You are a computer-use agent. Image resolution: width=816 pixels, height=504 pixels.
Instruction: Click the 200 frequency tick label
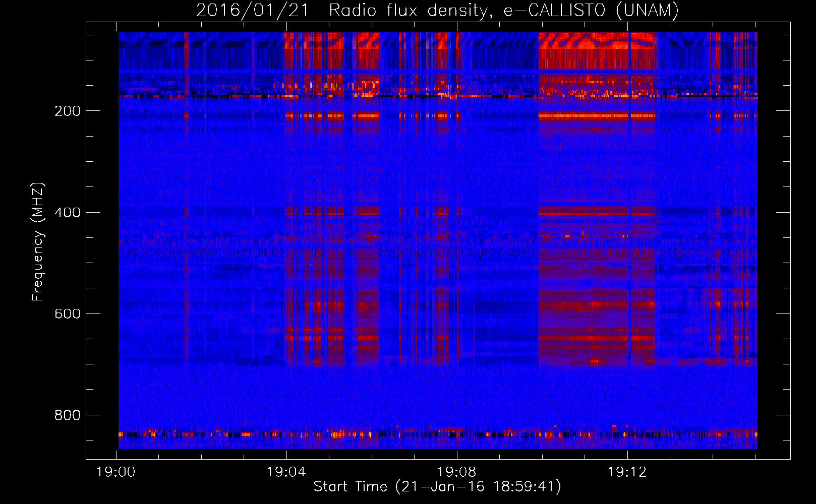(68, 111)
